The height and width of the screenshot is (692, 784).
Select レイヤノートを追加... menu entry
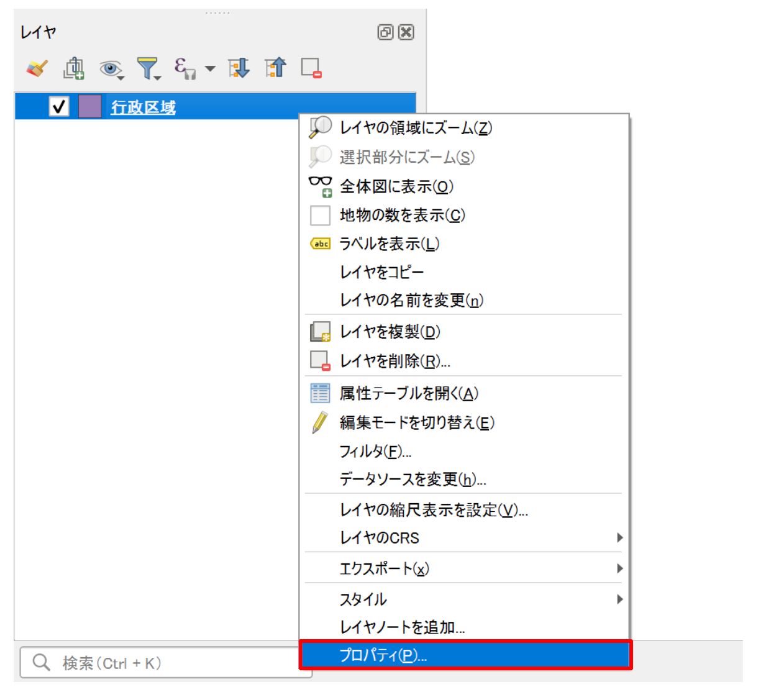463,627
